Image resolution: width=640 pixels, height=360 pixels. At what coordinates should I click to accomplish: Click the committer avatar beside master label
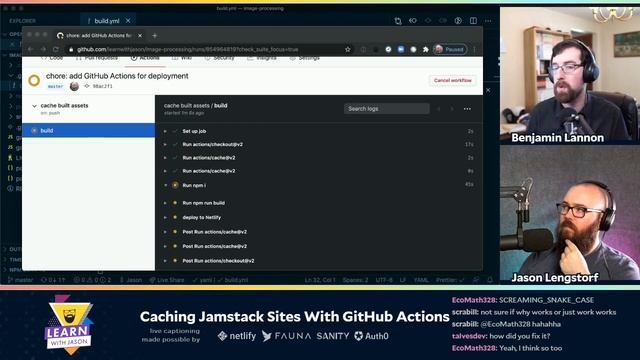74,86
